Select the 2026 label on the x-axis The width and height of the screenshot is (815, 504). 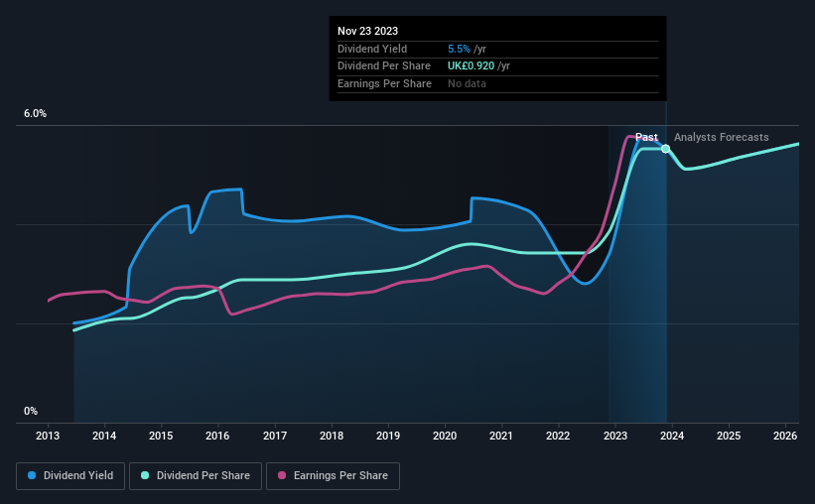tap(785, 436)
